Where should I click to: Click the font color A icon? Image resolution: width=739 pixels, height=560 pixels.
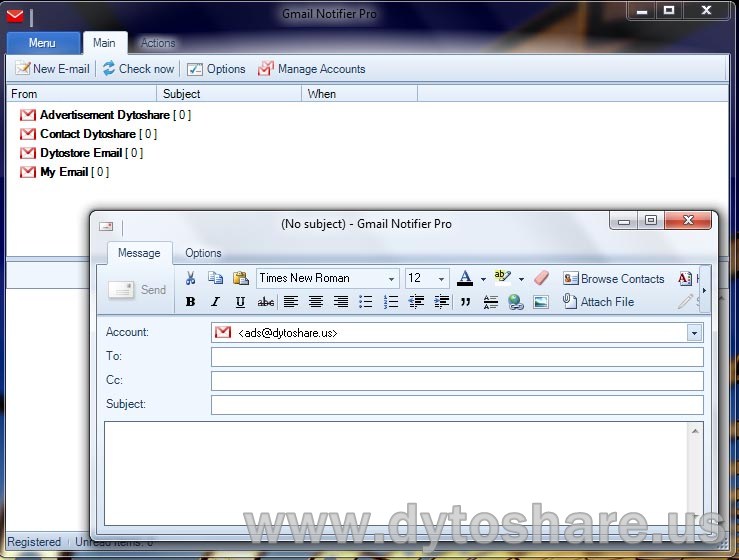click(x=465, y=278)
